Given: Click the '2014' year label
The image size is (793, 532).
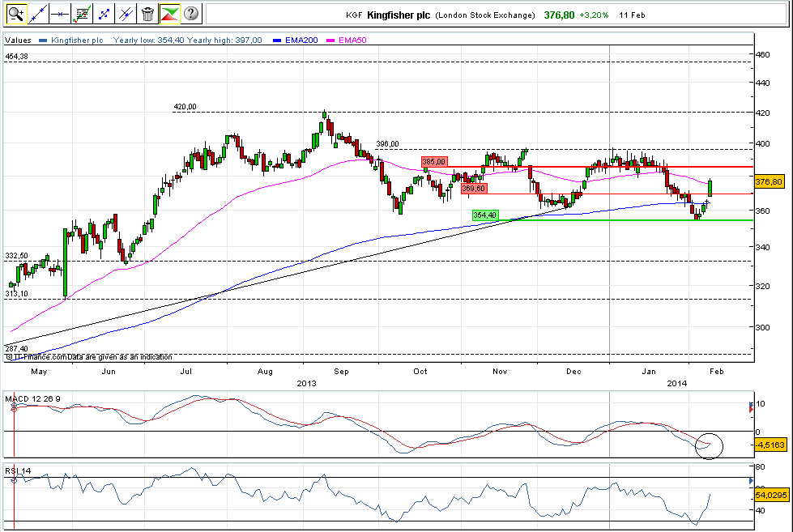Looking at the screenshot, I should click(677, 383).
